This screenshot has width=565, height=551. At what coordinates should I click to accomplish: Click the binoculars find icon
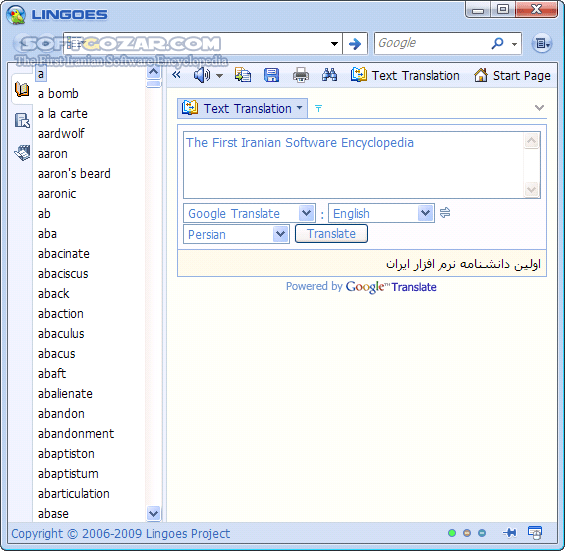(329, 75)
